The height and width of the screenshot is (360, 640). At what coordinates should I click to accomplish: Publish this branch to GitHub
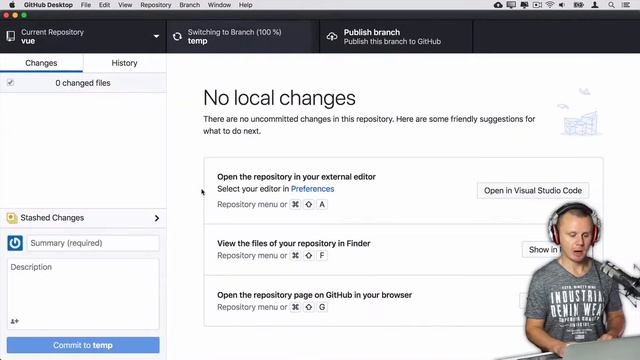tap(396, 37)
